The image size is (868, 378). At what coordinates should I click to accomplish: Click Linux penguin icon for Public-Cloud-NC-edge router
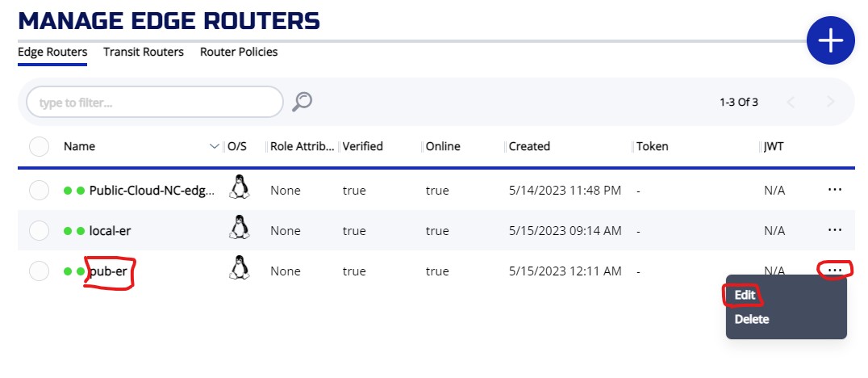(238, 187)
